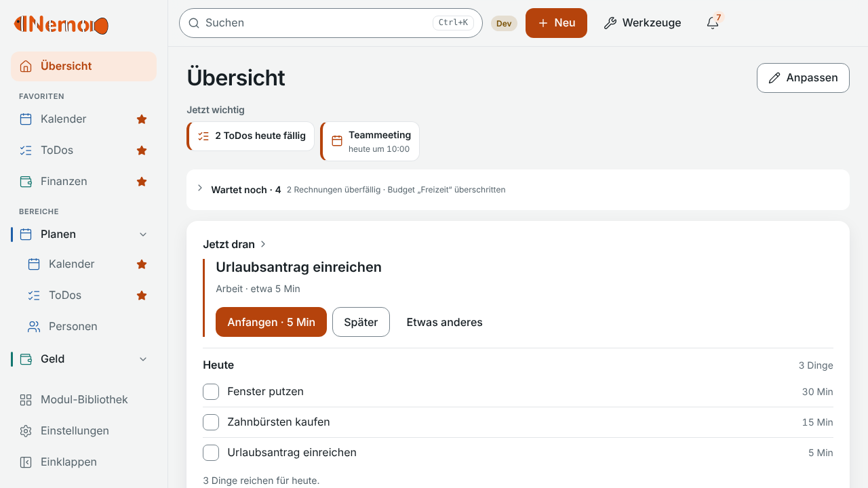Choose Etwas anderes

pyautogui.click(x=444, y=322)
